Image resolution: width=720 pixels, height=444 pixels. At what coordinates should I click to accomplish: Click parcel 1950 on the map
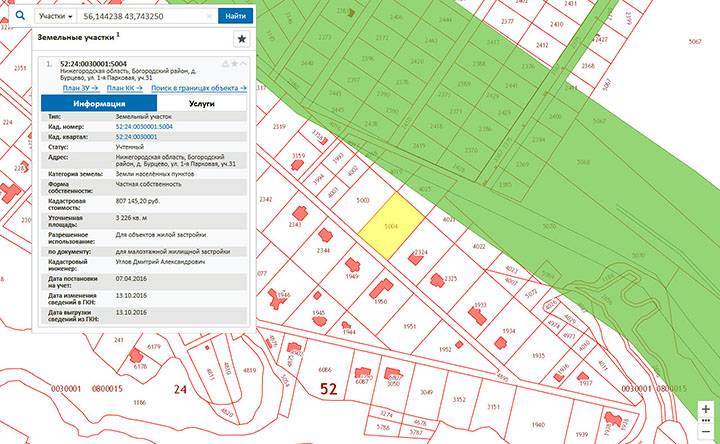(381, 302)
